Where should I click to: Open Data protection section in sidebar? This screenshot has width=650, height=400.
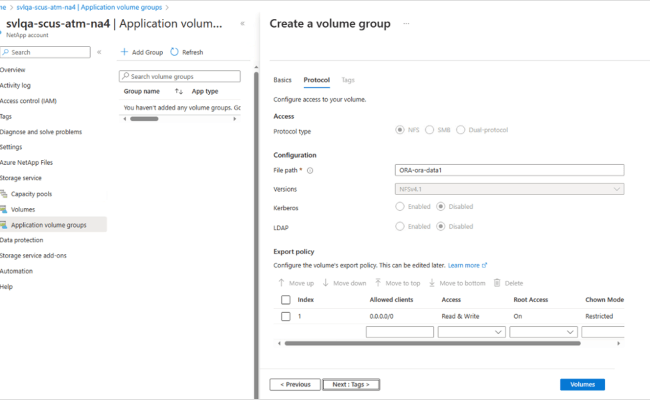coord(22,240)
